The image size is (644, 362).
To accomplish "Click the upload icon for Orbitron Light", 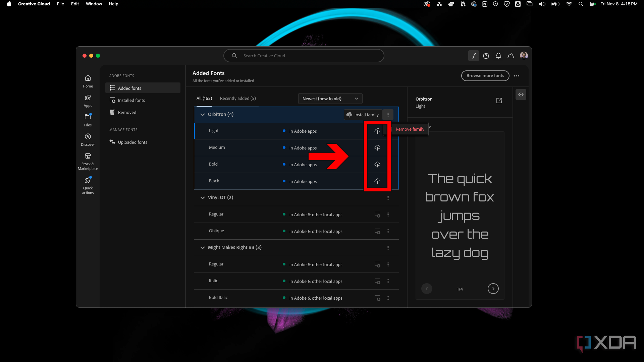I will (x=377, y=131).
